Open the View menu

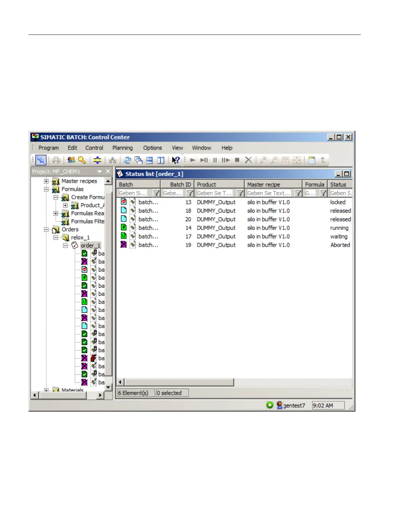coord(178,148)
